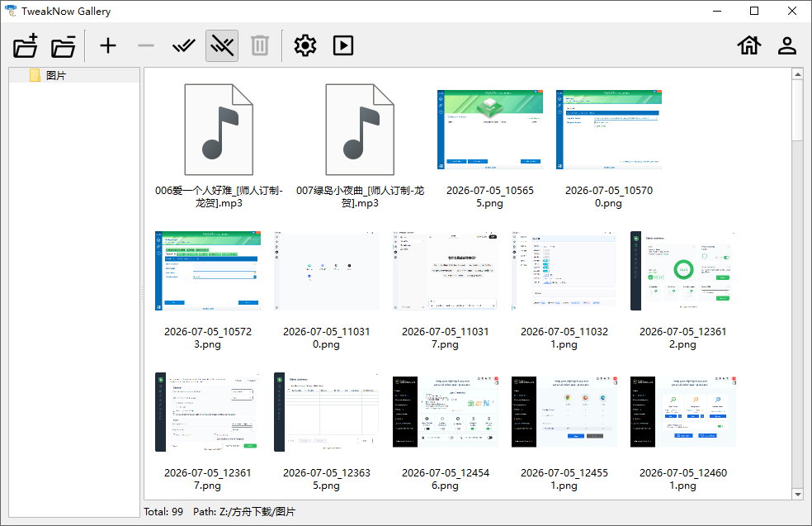This screenshot has width=812, height=526.
Task: Click the Path: Z:/方舟下载/图片 status text
Action: point(244,512)
